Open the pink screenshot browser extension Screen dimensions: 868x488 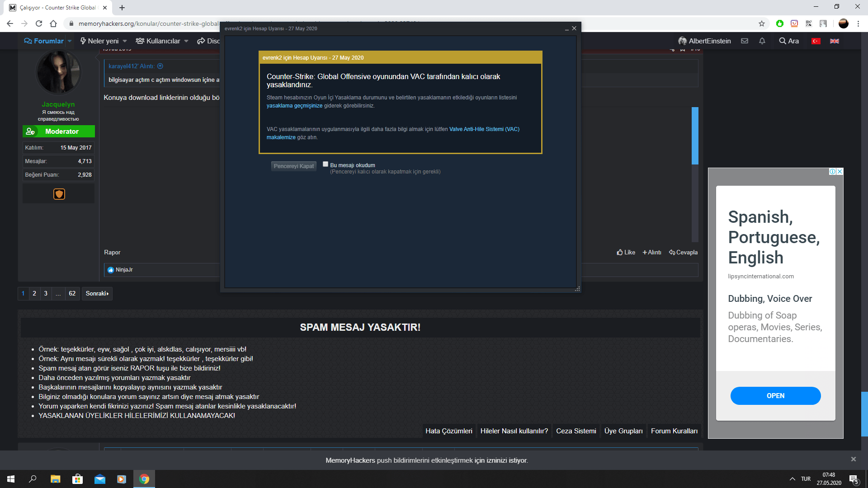click(x=794, y=23)
